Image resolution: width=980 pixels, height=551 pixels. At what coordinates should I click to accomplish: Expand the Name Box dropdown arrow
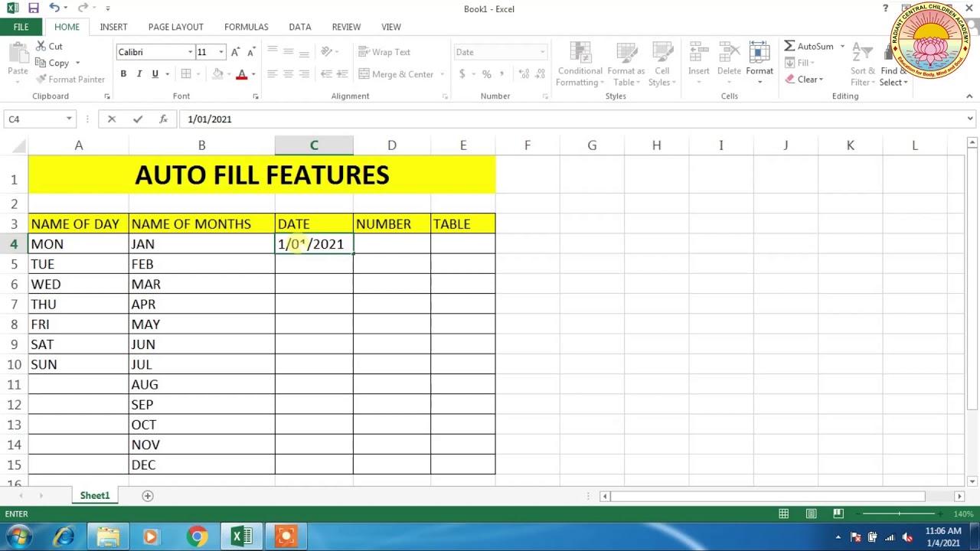(69, 119)
